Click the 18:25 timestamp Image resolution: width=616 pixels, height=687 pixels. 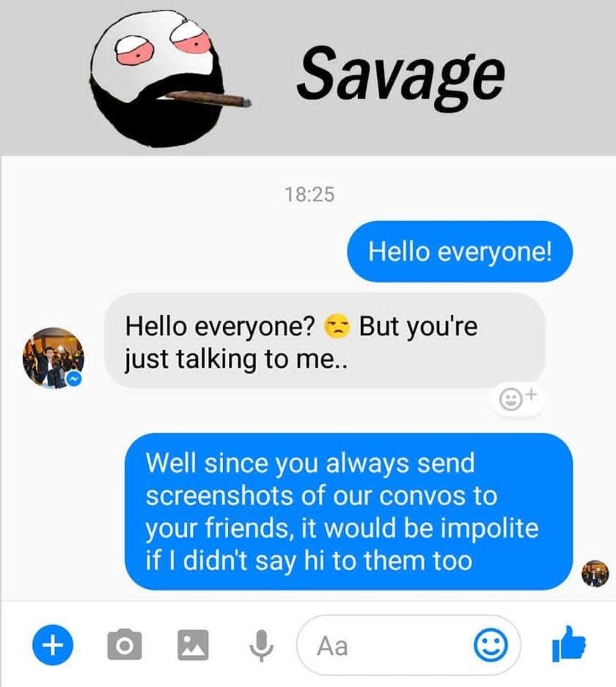pyautogui.click(x=309, y=194)
